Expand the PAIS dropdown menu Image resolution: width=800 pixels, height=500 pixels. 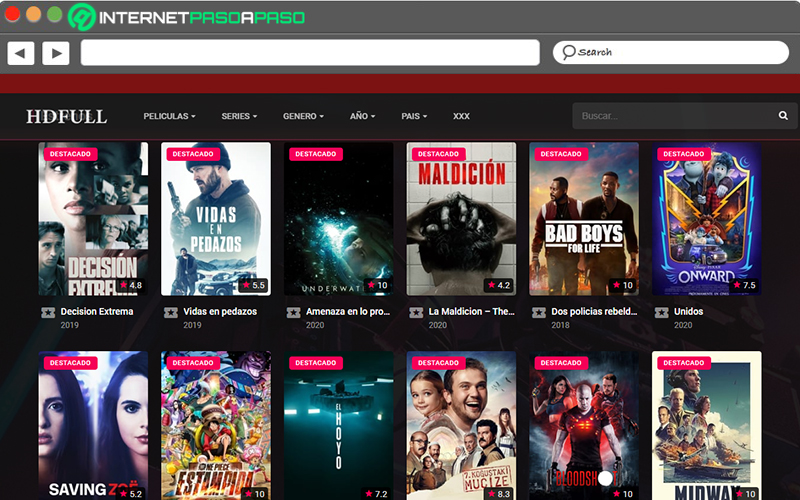coord(414,116)
